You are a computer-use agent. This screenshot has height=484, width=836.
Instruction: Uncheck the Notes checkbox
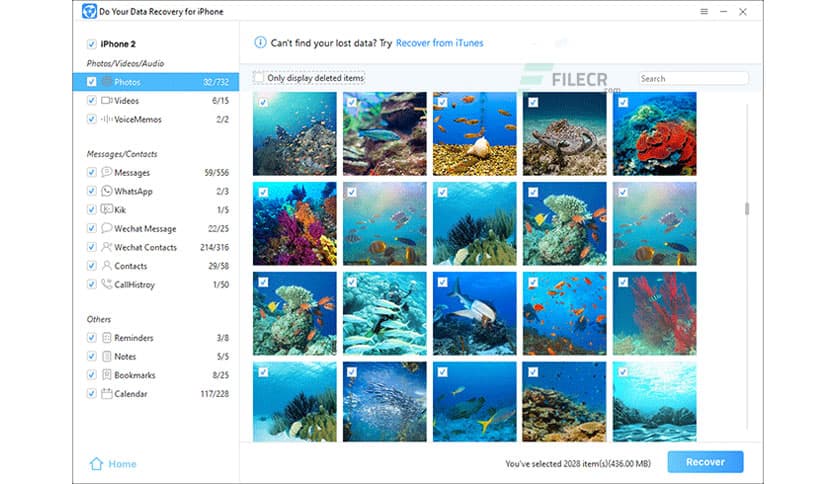point(91,356)
